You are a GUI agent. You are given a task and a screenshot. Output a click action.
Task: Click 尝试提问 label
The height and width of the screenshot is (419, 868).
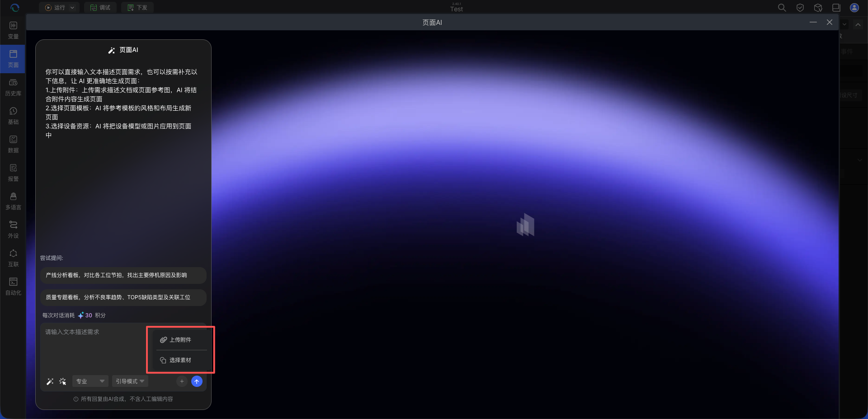(x=52, y=258)
